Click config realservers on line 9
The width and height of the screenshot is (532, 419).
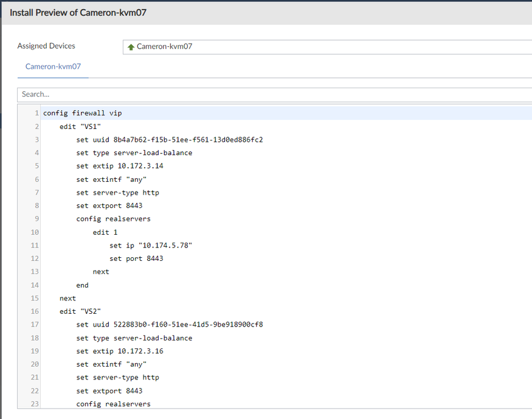[x=113, y=219]
